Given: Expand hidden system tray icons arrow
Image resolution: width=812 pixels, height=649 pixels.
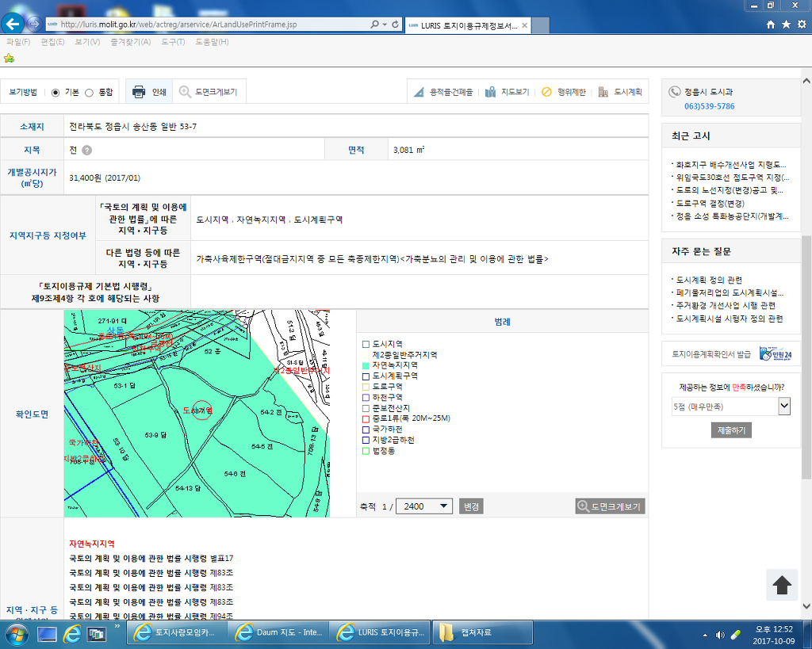Looking at the screenshot, I should [705, 635].
